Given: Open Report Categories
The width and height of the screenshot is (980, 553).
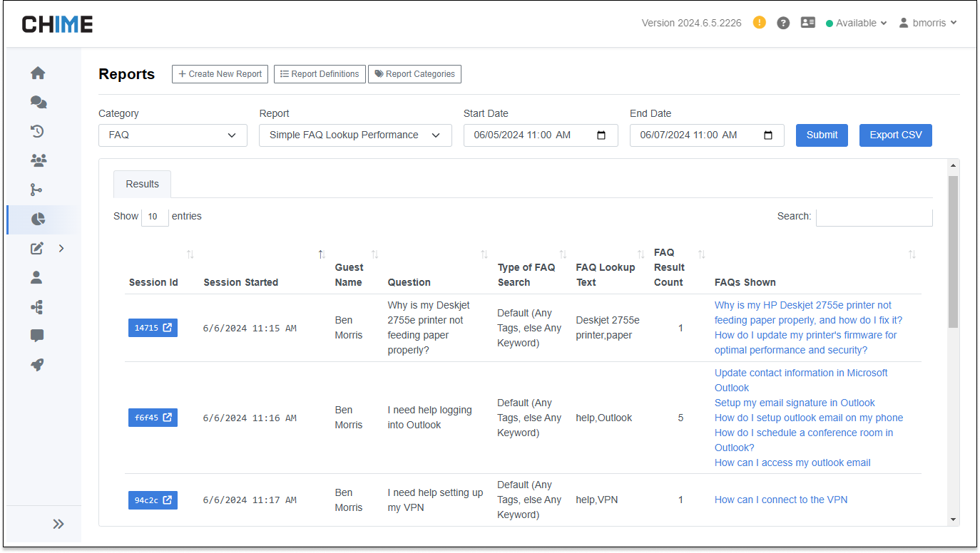Looking at the screenshot, I should click(414, 74).
